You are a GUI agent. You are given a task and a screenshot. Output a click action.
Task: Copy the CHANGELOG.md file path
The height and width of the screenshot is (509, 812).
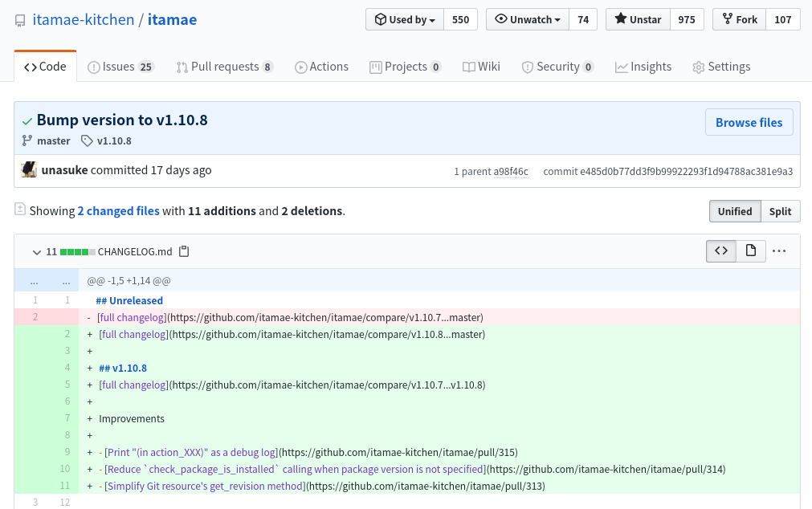[x=184, y=251]
